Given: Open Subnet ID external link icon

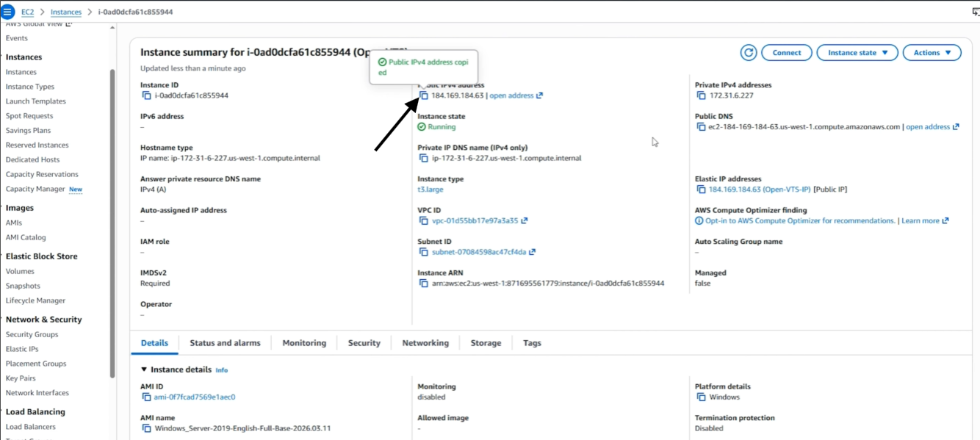Looking at the screenshot, I should pos(533,252).
